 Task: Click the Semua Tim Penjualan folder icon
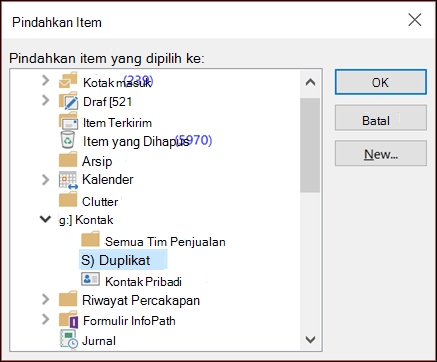coord(90,239)
